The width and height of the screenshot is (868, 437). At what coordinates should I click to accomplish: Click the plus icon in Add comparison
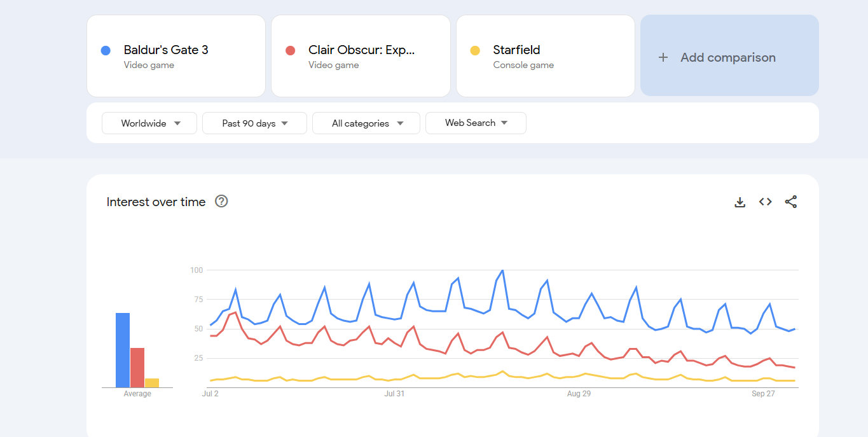[663, 57]
